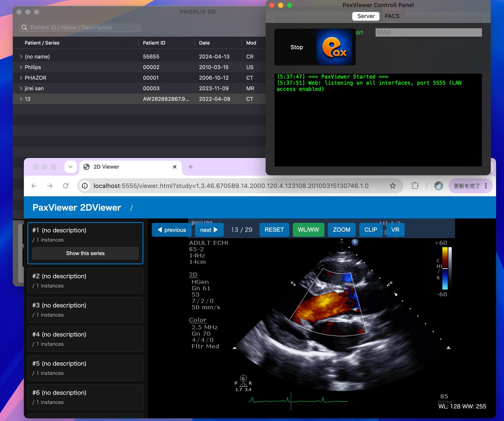The image size is (504, 421).
Task: Go to previous image
Action: click(x=172, y=230)
